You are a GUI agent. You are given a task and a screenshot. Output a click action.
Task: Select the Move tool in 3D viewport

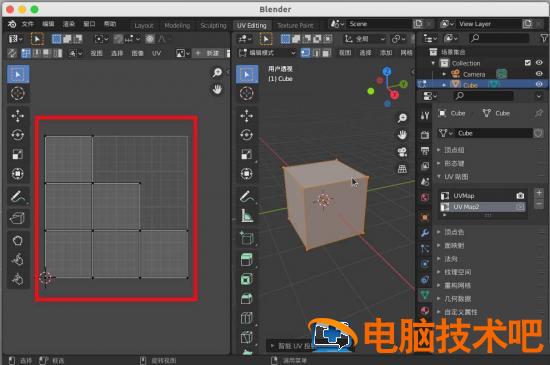(x=247, y=116)
